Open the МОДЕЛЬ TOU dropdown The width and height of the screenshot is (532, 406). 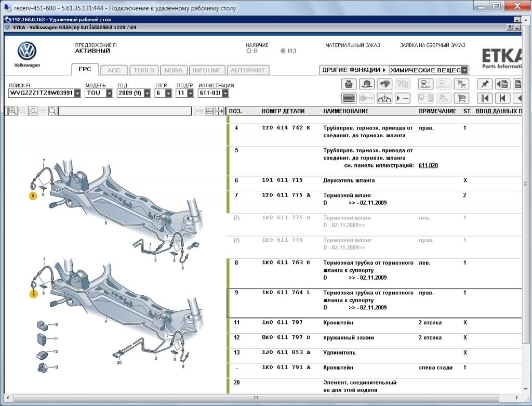point(109,93)
